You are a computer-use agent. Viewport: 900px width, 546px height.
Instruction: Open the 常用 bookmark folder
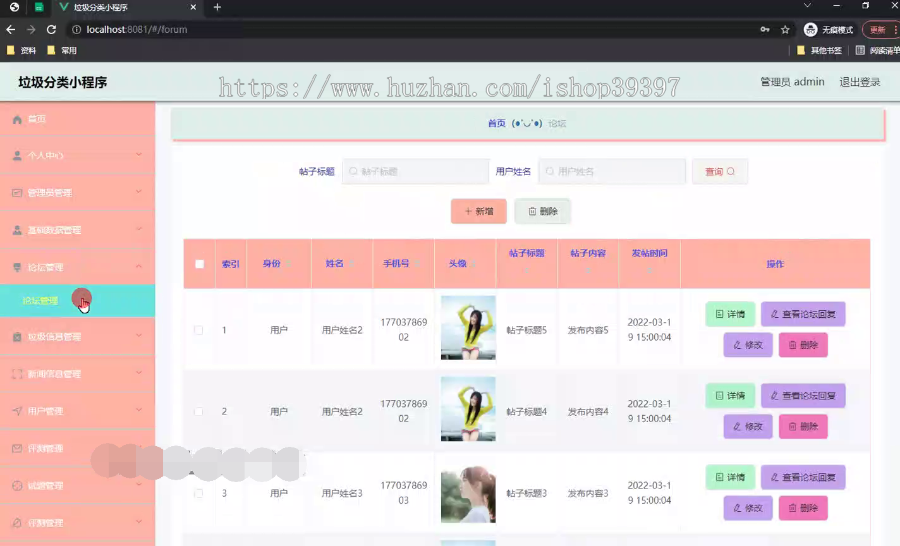click(62, 51)
